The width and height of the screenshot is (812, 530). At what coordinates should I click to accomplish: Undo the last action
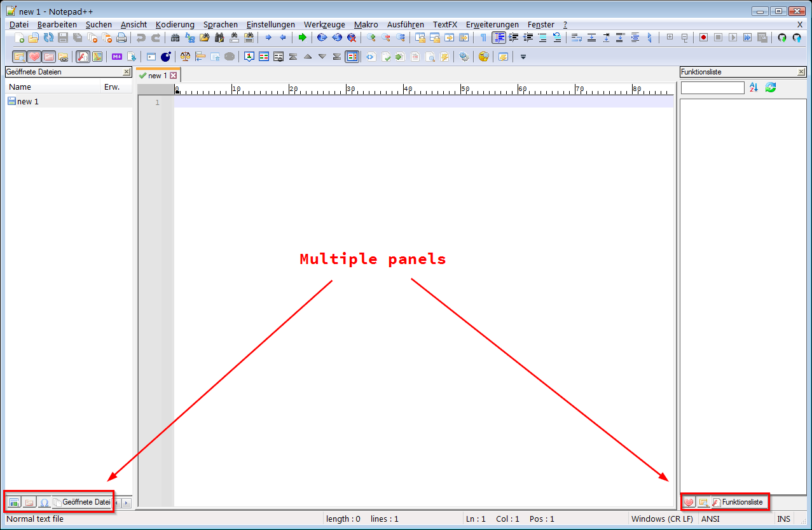point(141,38)
